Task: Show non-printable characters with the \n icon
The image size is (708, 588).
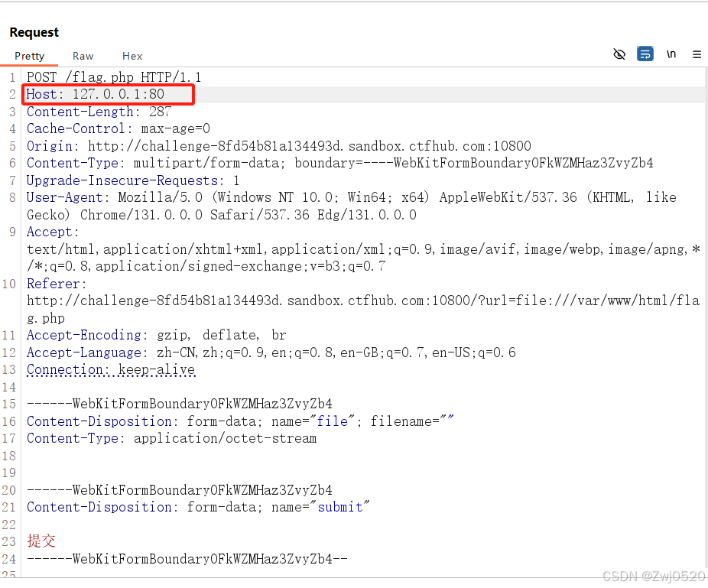Action: (671, 54)
